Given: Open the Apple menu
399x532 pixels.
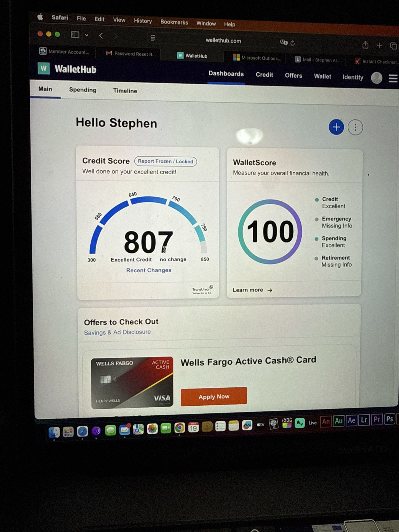Looking at the screenshot, I should click(40, 17).
